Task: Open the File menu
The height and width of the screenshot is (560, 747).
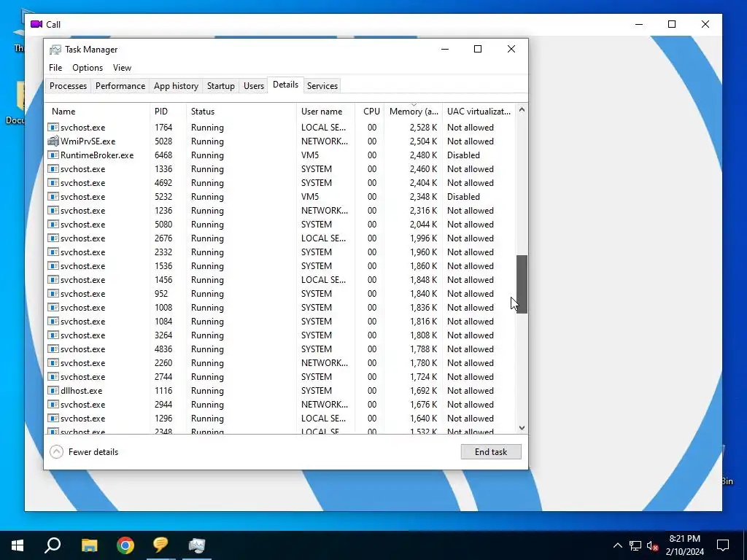Action: pos(55,68)
